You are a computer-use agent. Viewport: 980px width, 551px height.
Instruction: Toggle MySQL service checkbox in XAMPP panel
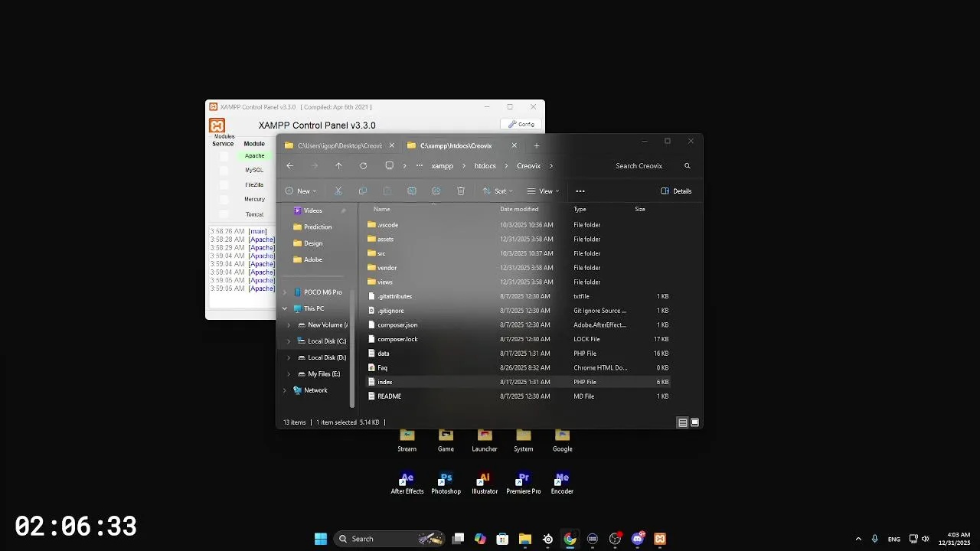coord(224,171)
